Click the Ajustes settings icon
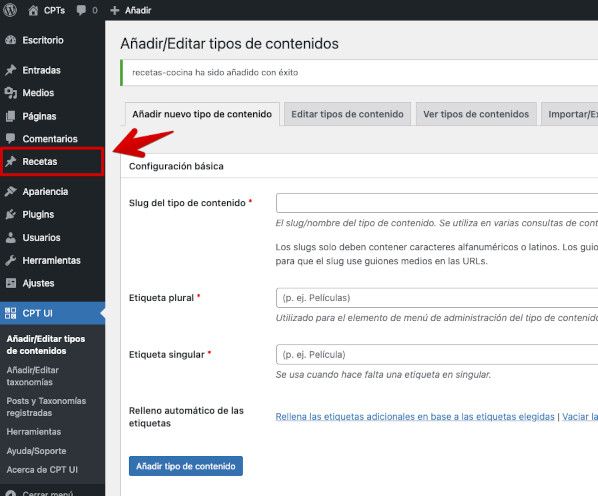 11,283
